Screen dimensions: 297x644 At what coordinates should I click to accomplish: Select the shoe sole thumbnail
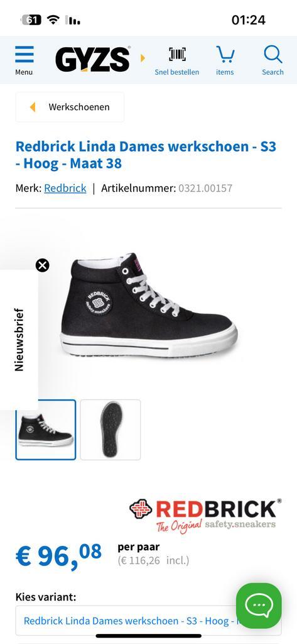point(111,430)
